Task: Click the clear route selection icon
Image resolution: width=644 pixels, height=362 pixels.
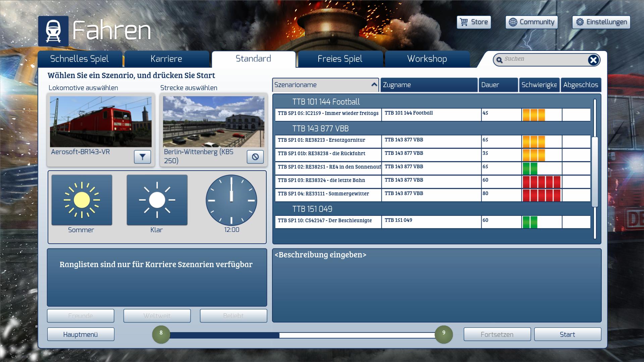Action: click(x=255, y=157)
